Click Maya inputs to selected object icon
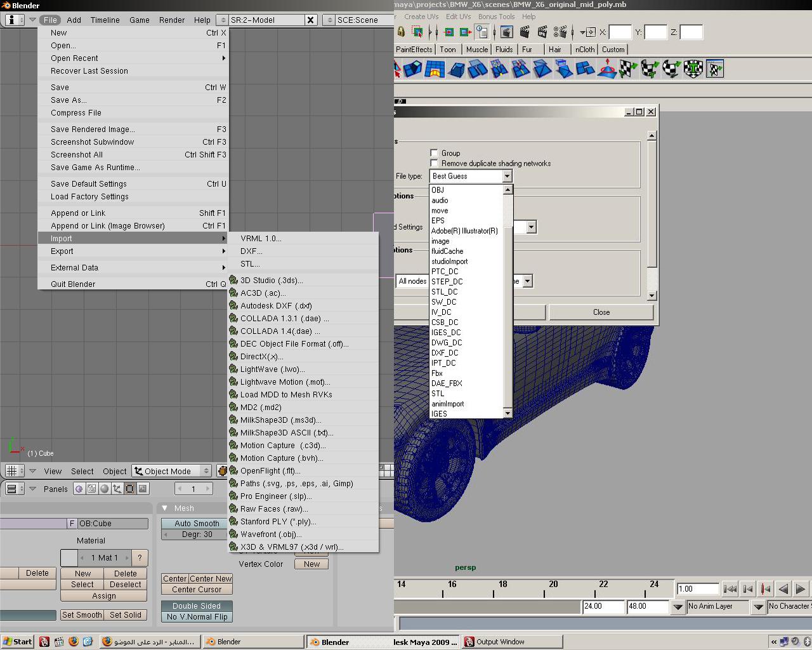This screenshot has width=812, height=650. (449, 32)
